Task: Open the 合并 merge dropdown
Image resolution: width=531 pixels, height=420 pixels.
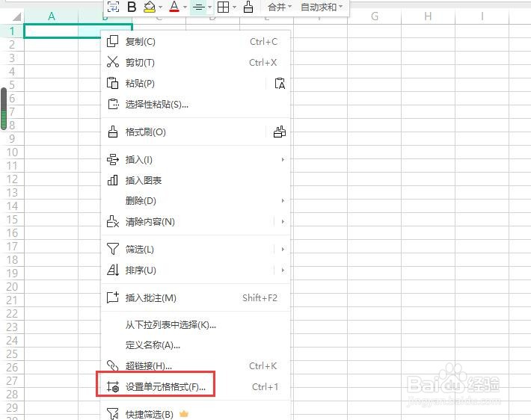Action: coord(280,7)
